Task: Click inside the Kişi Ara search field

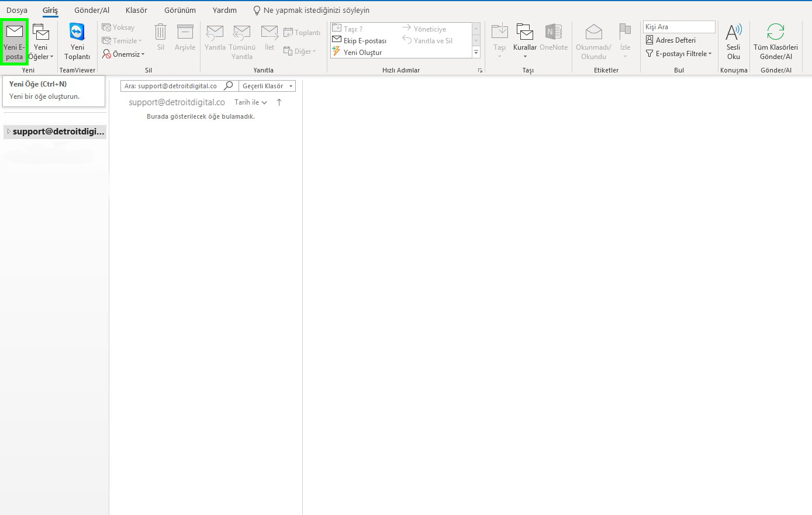Action: [678, 26]
